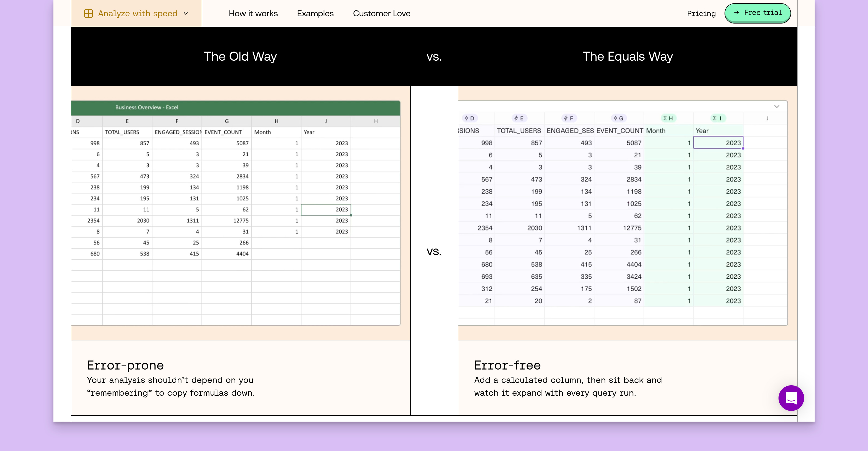Select lightning column D header badge
Screen dimensions: 868x451
(469, 118)
